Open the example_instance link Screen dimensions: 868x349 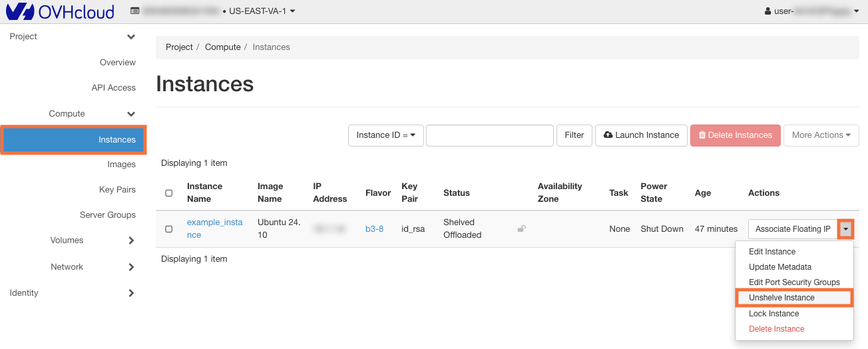pyautogui.click(x=214, y=228)
